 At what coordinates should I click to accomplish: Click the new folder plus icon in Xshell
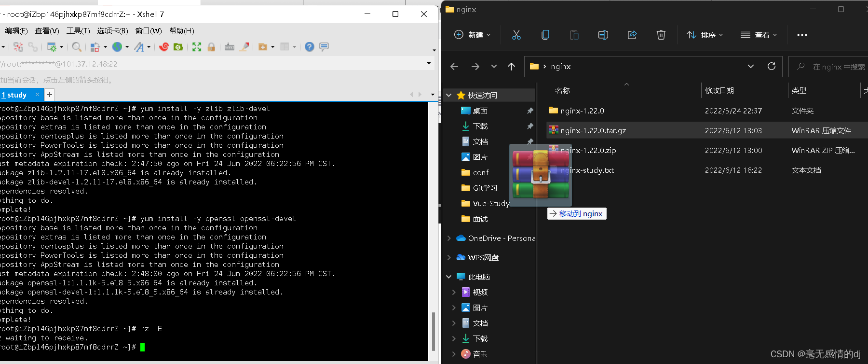pyautogui.click(x=263, y=47)
